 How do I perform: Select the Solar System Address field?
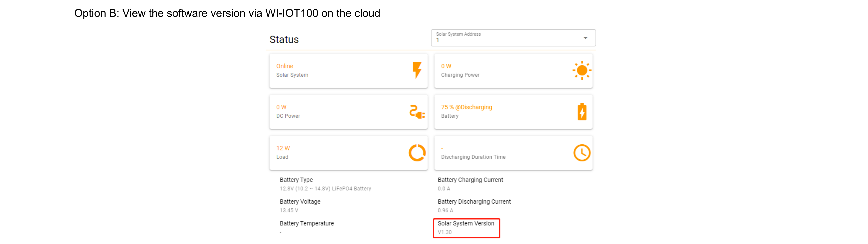[x=505, y=38]
